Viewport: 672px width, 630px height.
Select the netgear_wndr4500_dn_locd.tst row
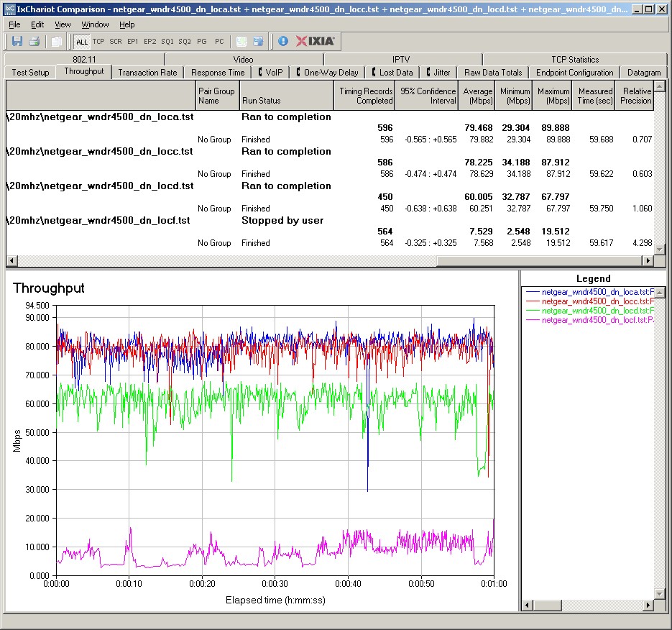pyautogui.click(x=330, y=186)
